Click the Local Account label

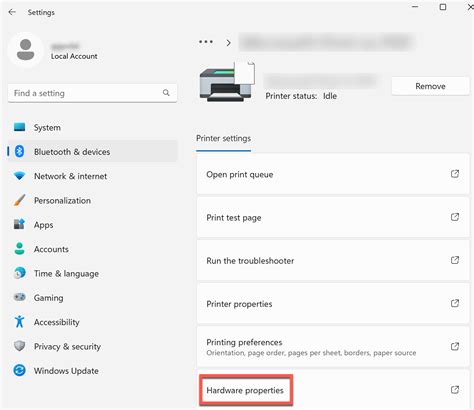pyautogui.click(x=74, y=56)
